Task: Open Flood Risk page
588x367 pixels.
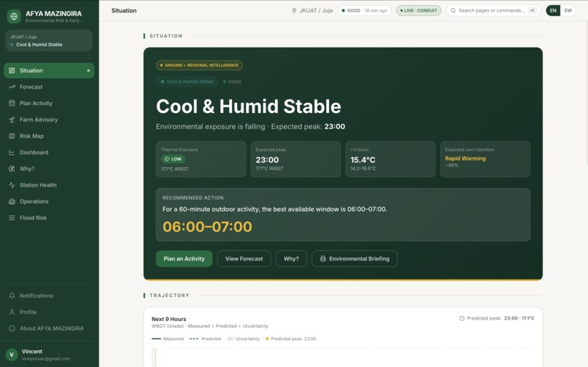Action: pos(49,218)
